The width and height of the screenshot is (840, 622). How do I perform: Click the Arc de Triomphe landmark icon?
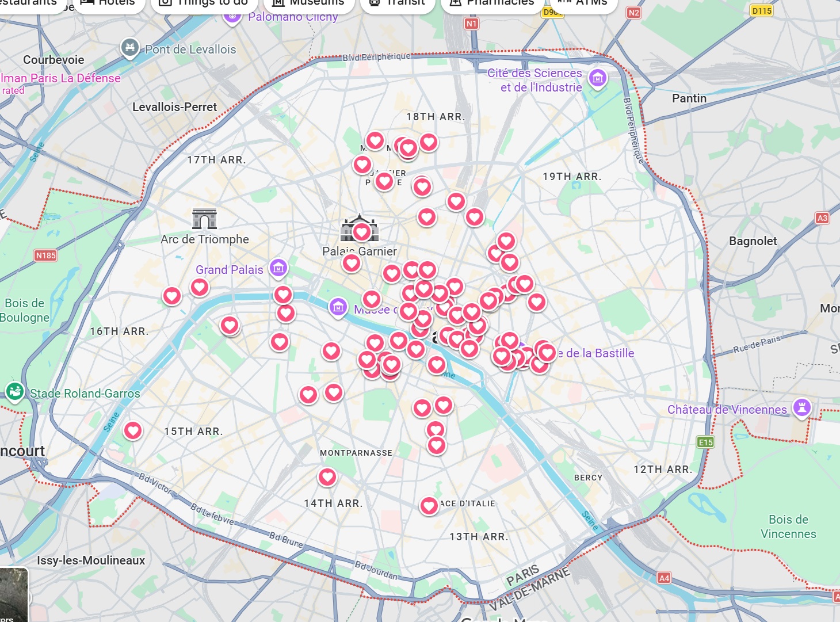point(204,219)
